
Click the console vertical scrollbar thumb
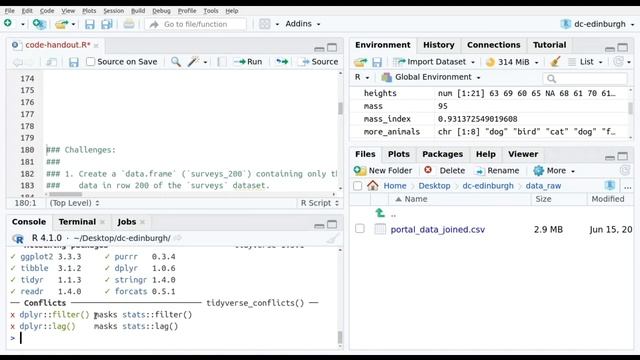point(340,338)
